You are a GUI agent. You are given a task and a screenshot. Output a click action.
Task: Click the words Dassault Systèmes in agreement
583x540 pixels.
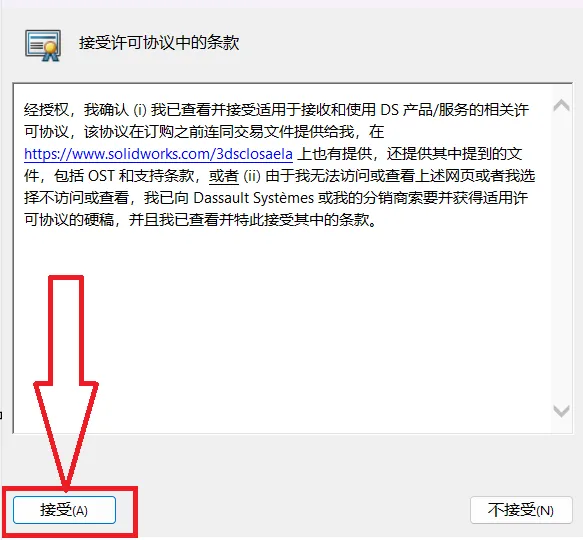tap(254, 198)
